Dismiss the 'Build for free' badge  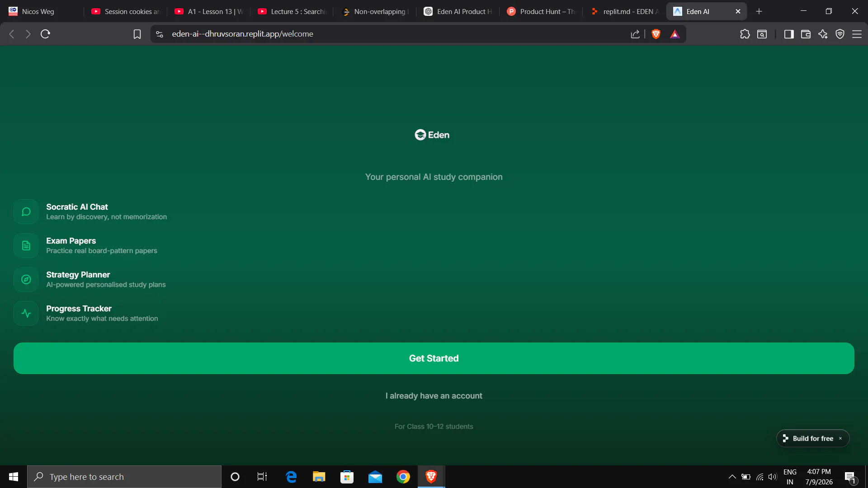840,438
